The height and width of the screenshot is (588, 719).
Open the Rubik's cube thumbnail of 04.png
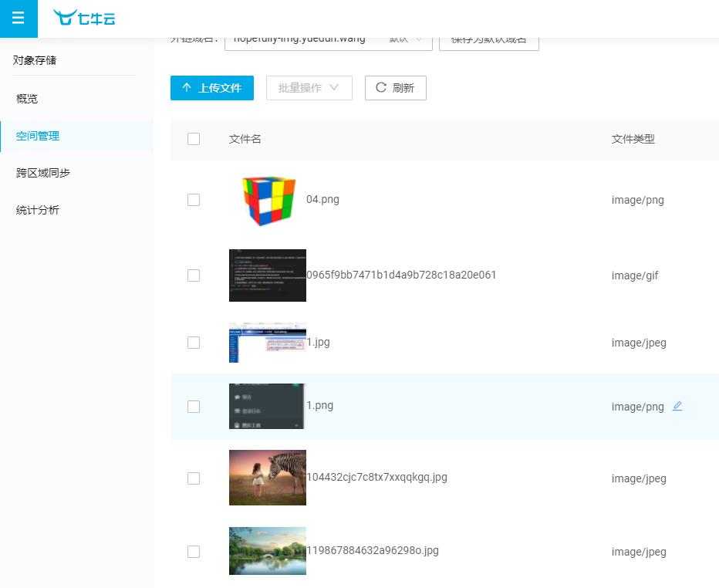[268, 200]
